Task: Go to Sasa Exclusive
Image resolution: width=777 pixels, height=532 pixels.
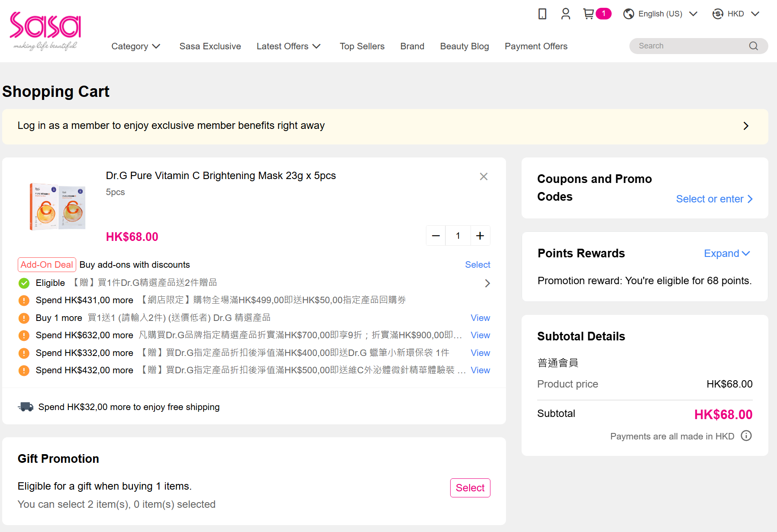Action: coord(210,46)
